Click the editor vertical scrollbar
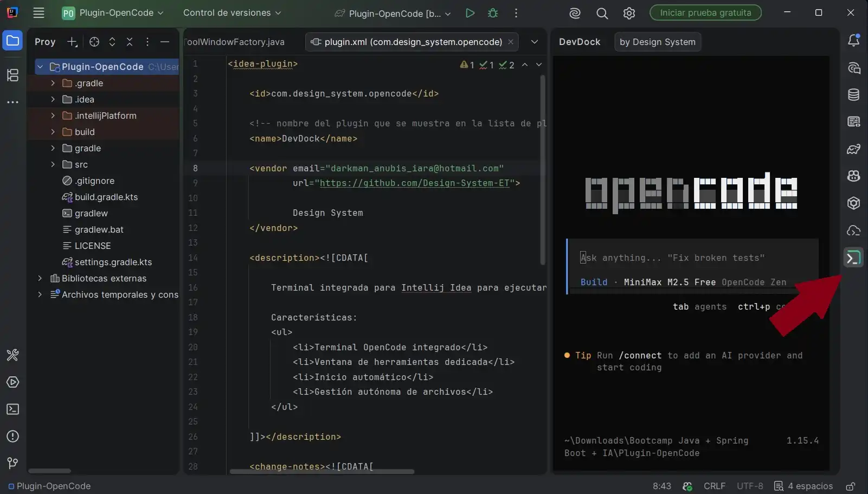 point(543,170)
